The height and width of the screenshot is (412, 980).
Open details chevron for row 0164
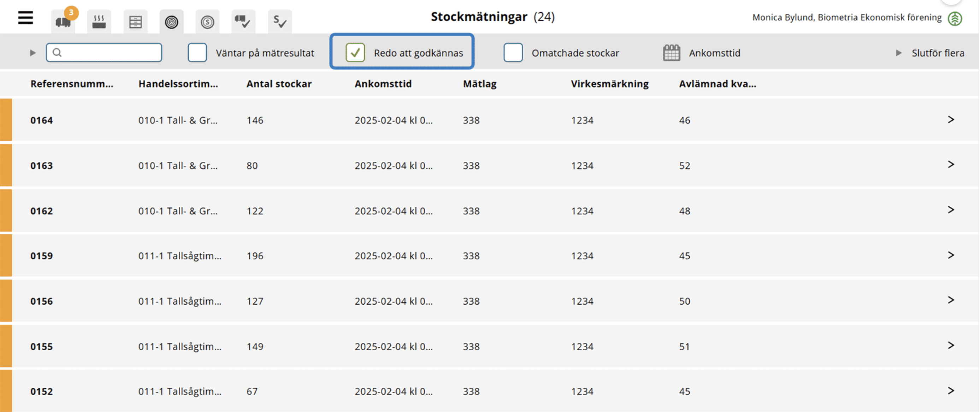[951, 119]
